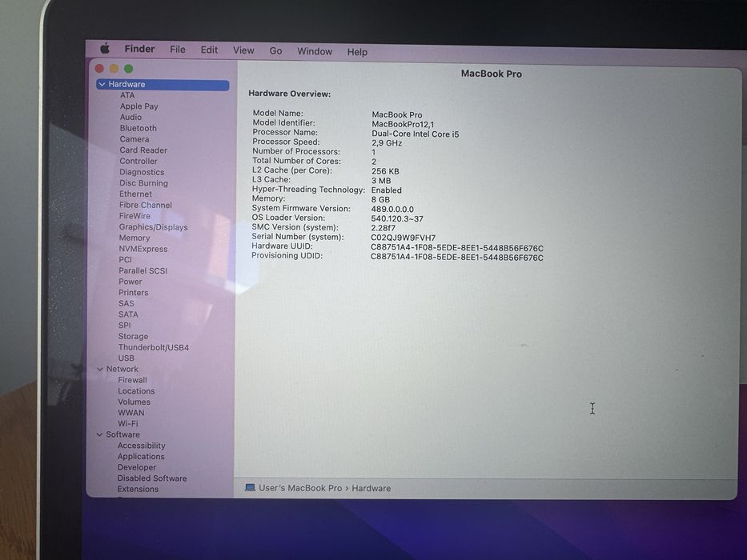Click the green zoom window button
This screenshot has width=747, height=560.
click(x=128, y=69)
